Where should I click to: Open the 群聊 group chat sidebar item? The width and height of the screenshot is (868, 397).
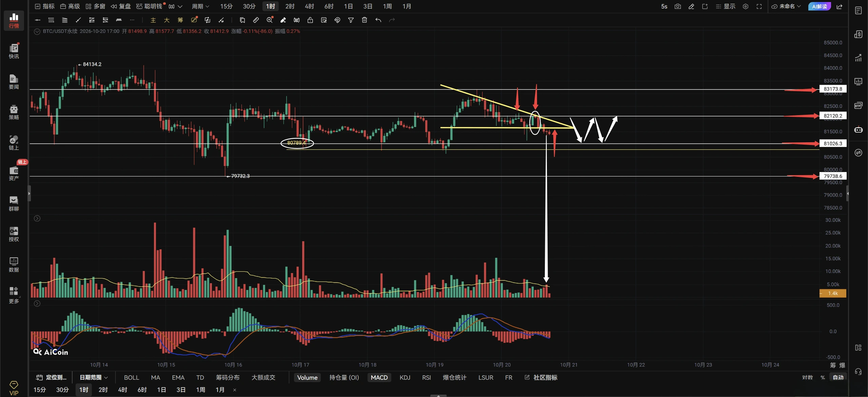(14, 204)
